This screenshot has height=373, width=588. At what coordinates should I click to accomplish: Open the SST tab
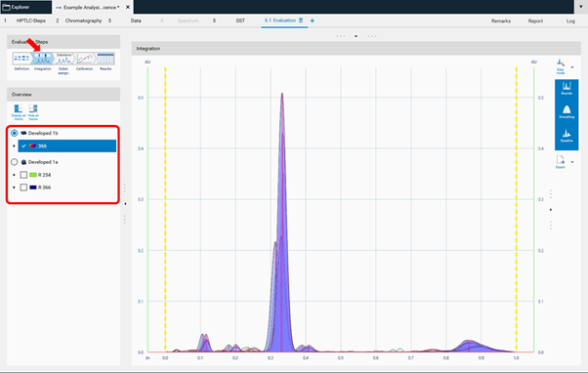(240, 21)
